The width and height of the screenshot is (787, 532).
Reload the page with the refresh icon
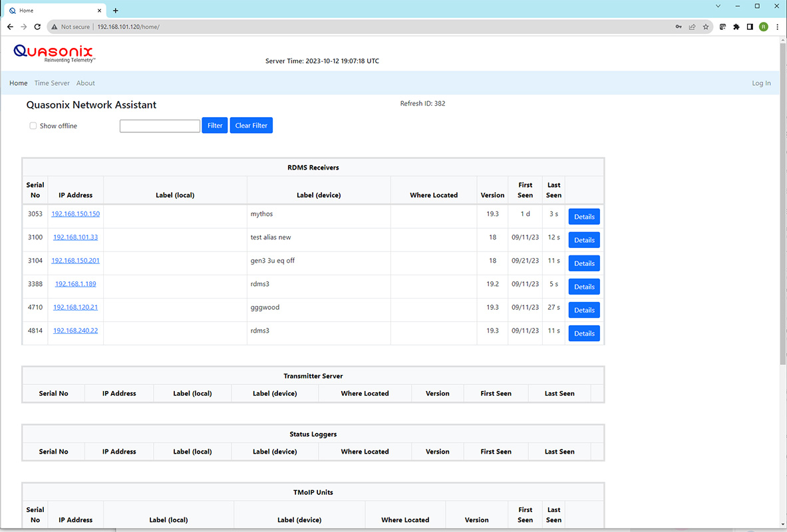click(x=37, y=27)
